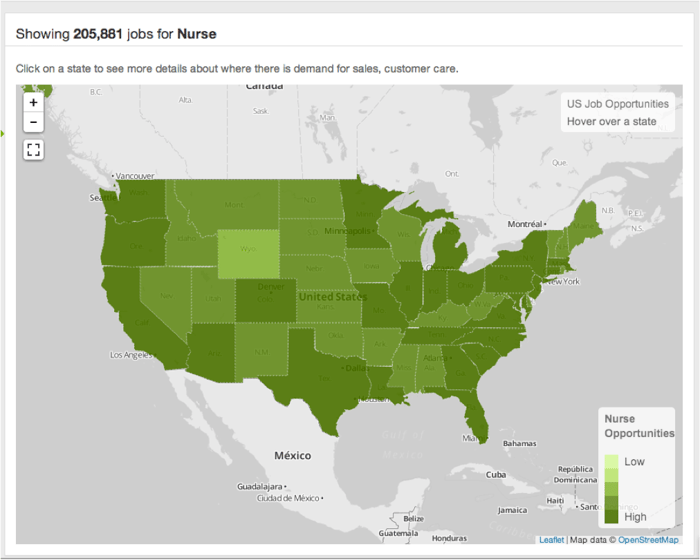Click the US Job Opportunities info box
This screenshot has width=700, height=560.
pos(617,112)
